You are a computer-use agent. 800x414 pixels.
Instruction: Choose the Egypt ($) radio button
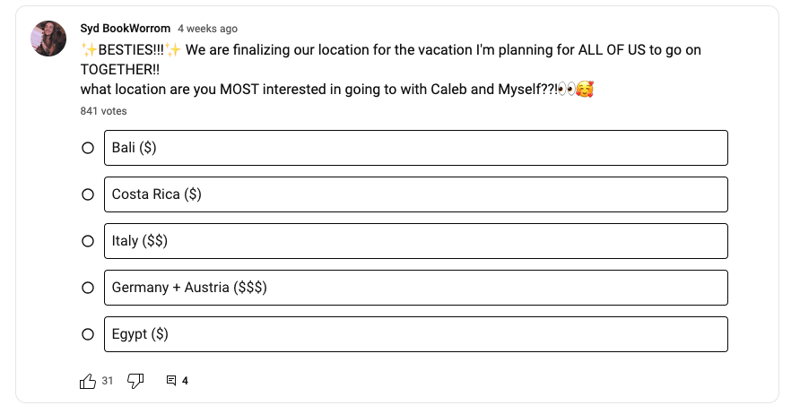[88, 334]
